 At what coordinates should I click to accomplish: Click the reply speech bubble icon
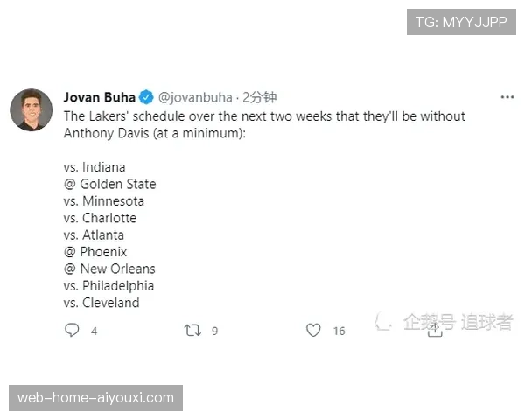tap(72, 331)
